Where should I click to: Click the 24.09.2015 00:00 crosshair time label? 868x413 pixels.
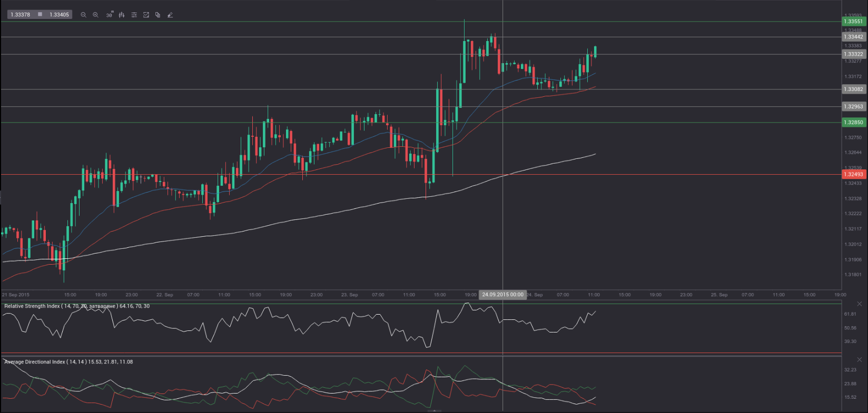tap(502, 295)
